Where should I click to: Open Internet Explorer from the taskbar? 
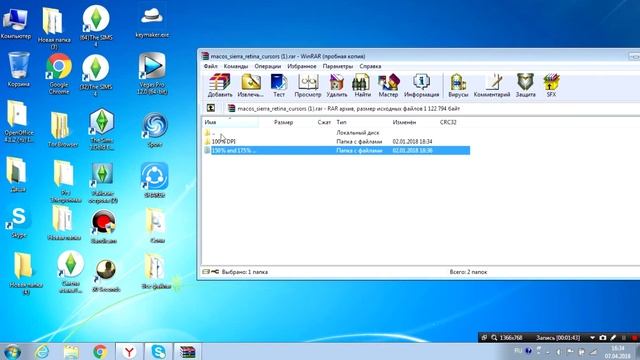(42, 351)
